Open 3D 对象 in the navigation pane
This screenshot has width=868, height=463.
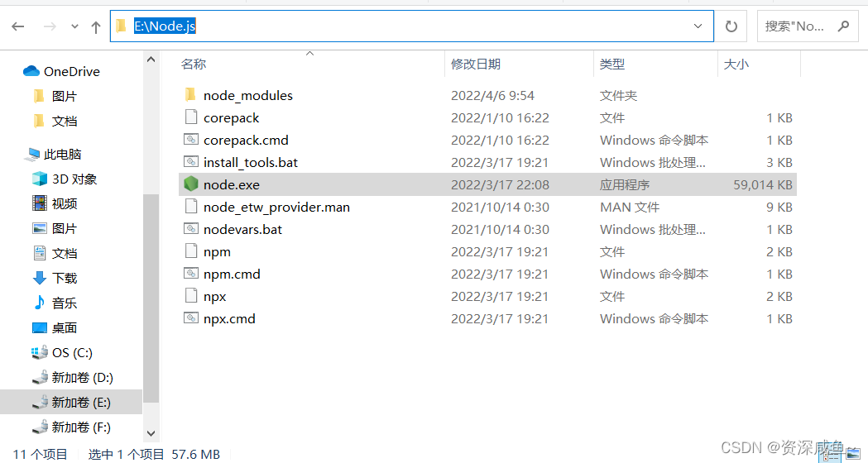(74, 179)
